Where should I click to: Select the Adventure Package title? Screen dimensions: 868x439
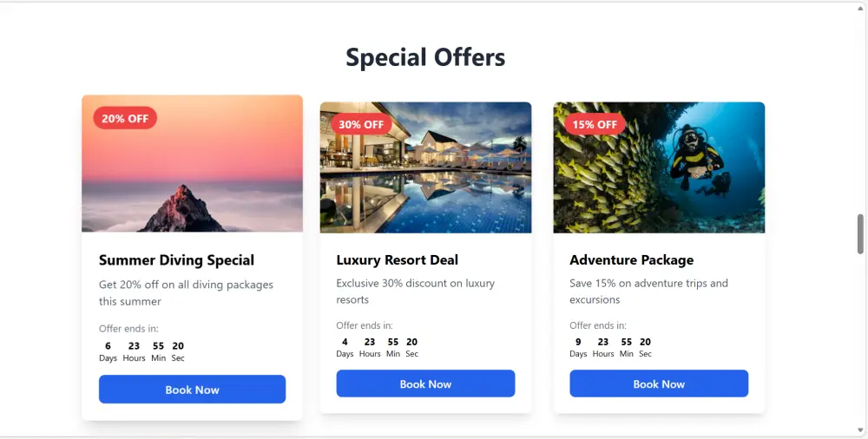tap(632, 259)
